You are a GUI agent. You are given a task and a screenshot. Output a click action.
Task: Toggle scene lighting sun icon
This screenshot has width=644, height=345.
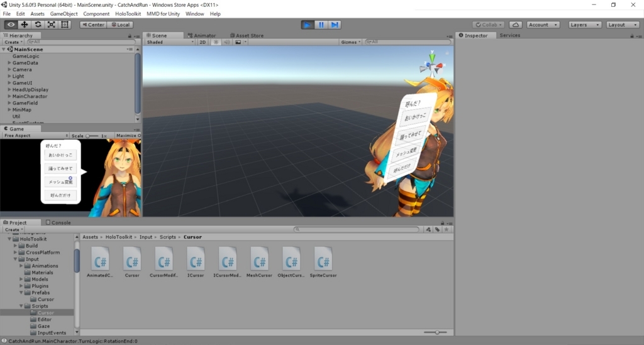216,42
